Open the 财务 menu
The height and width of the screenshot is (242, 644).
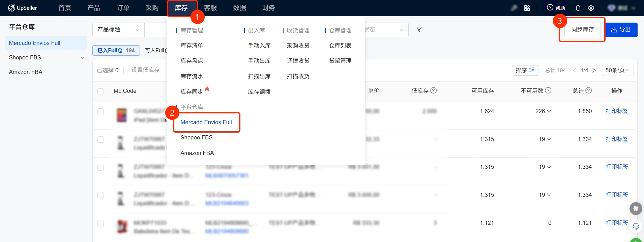(x=269, y=8)
